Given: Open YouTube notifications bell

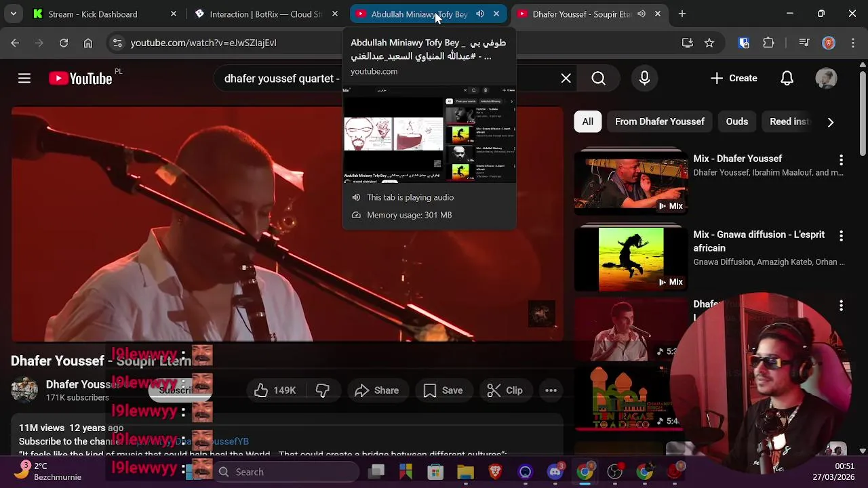Looking at the screenshot, I should pyautogui.click(x=787, y=79).
